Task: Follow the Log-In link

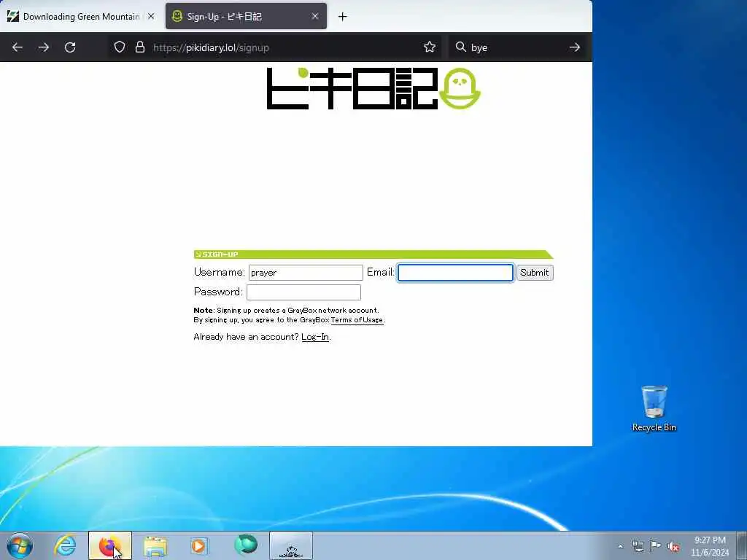Action: [315, 337]
